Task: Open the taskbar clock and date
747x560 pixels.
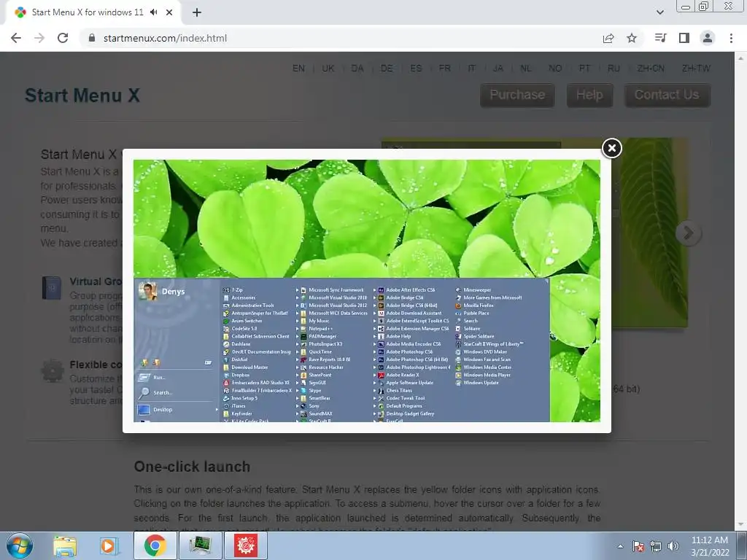Action: [x=710, y=546]
